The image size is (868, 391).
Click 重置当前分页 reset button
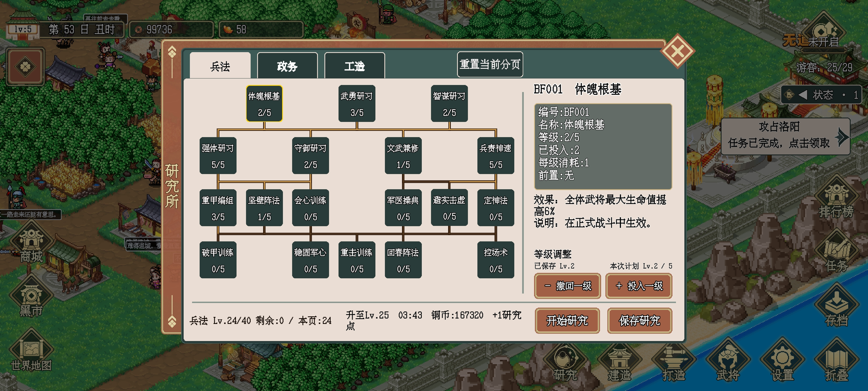pyautogui.click(x=490, y=64)
